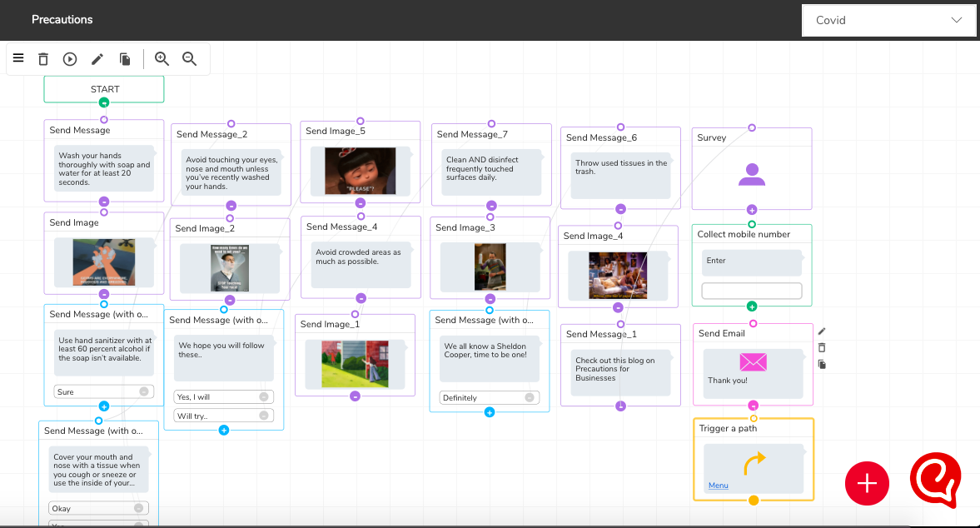Screen dimensions: 980x528
Task: Click the pencil edit icon in the toolbar
Action: pos(97,59)
